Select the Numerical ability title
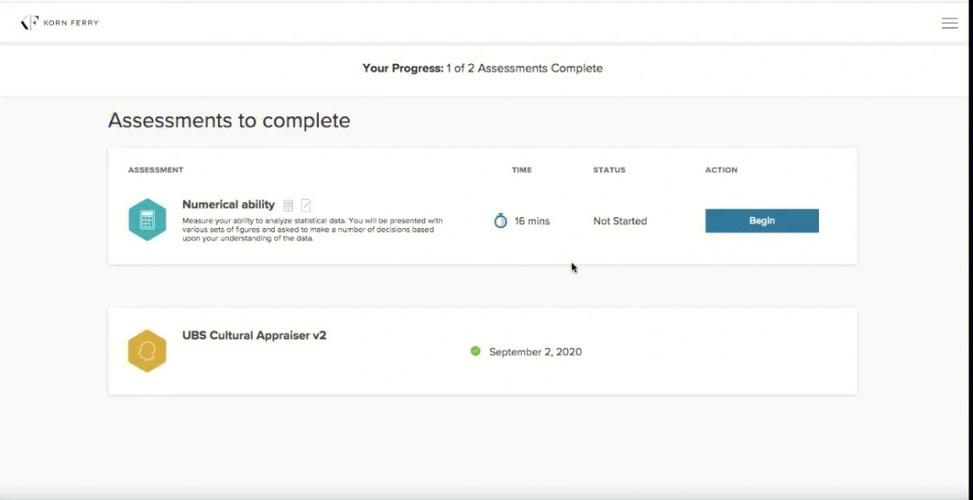The height and width of the screenshot is (500, 973). [x=228, y=205]
